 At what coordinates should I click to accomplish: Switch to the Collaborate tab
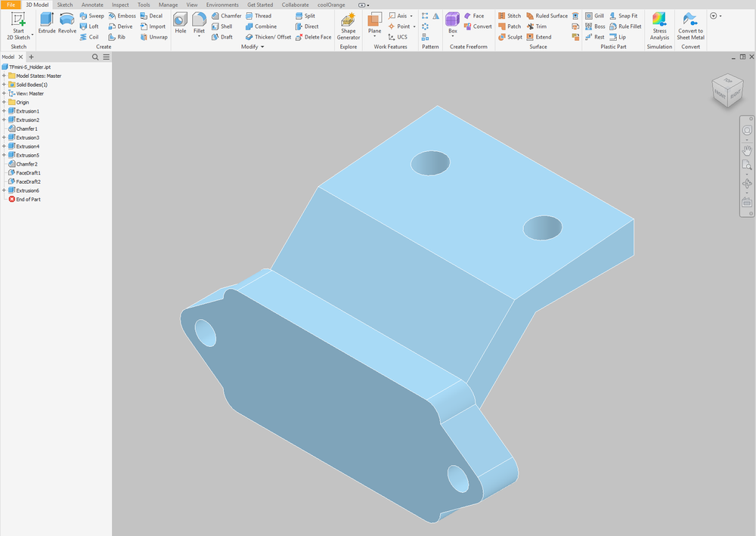[295, 5]
